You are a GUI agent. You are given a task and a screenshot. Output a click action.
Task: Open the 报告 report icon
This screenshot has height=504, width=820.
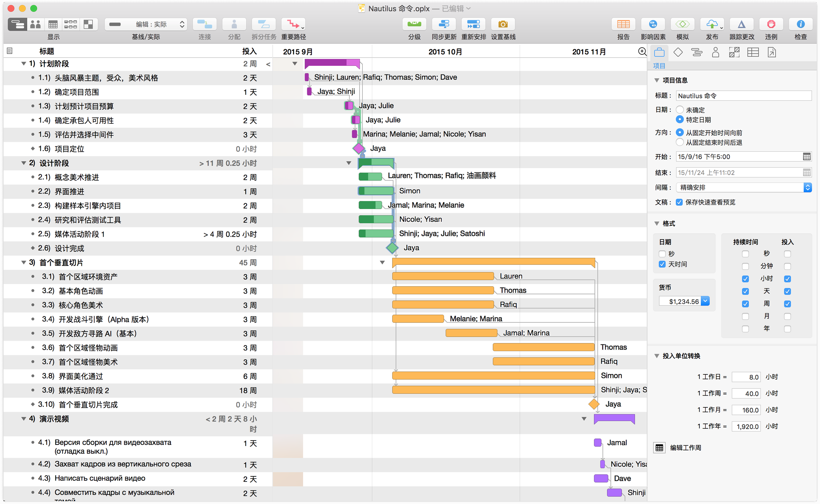pyautogui.click(x=623, y=24)
